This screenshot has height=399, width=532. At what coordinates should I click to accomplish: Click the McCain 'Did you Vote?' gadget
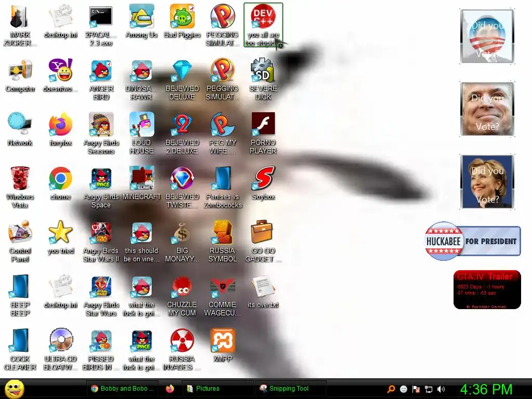pos(487,109)
